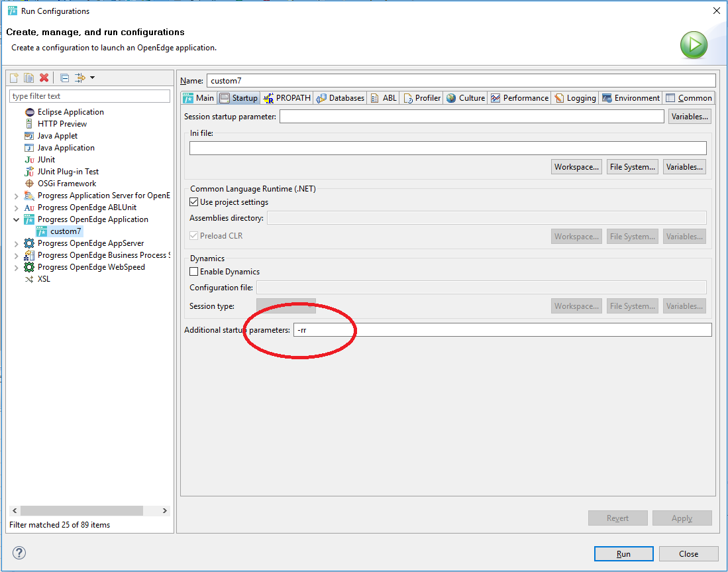Click the Progress OpenEdge ABLUnit icon
This screenshot has height=572, width=728.
pyautogui.click(x=29, y=207)
